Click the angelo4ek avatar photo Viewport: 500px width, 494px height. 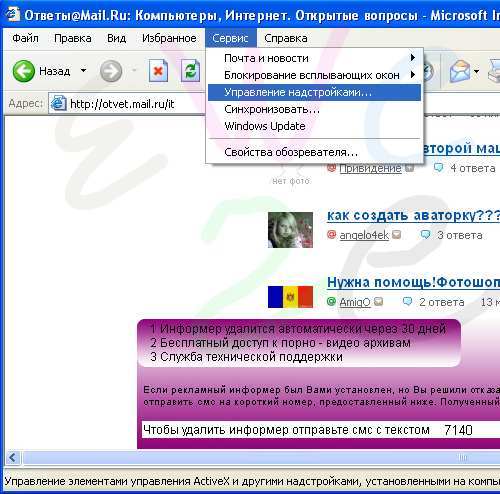(x=290, y=230)
